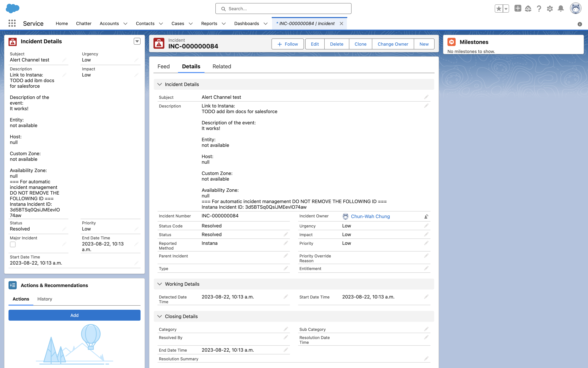Viewport: 588px width, 368px height.
Task: Edit Status pencil in left Incident Details panel
Action: pos(64,229)
